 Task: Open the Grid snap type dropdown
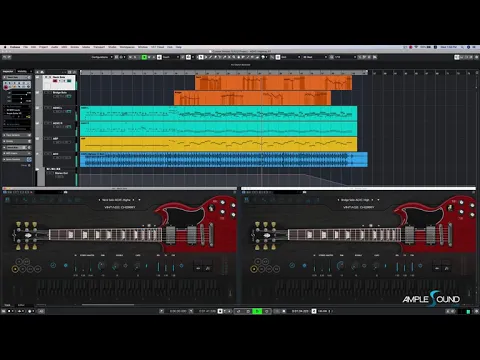tap(291, 57)
